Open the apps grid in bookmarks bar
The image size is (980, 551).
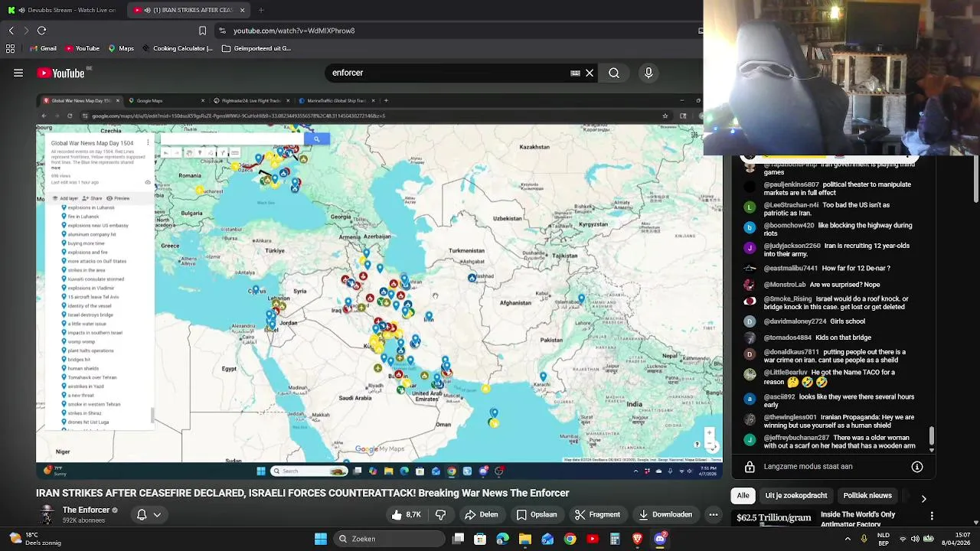[x=10, y=48]
